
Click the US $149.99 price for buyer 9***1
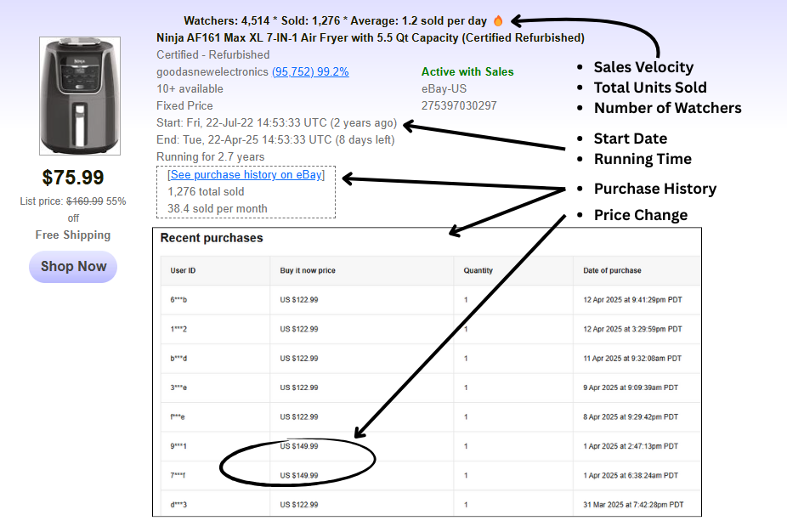(299, 446)
